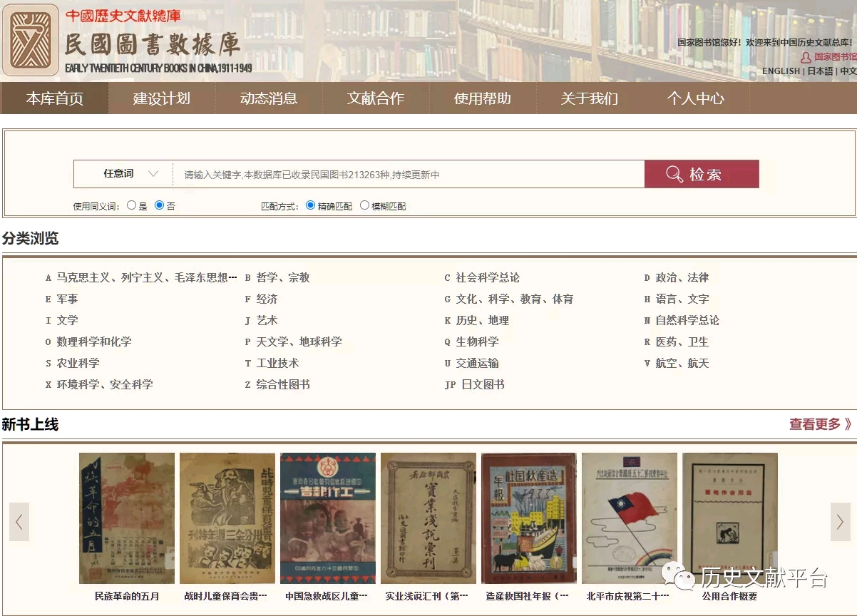Click the keyword search input field
Image resolution: width=857 pixels, height=616 pixels.
[x=409, y=174]
